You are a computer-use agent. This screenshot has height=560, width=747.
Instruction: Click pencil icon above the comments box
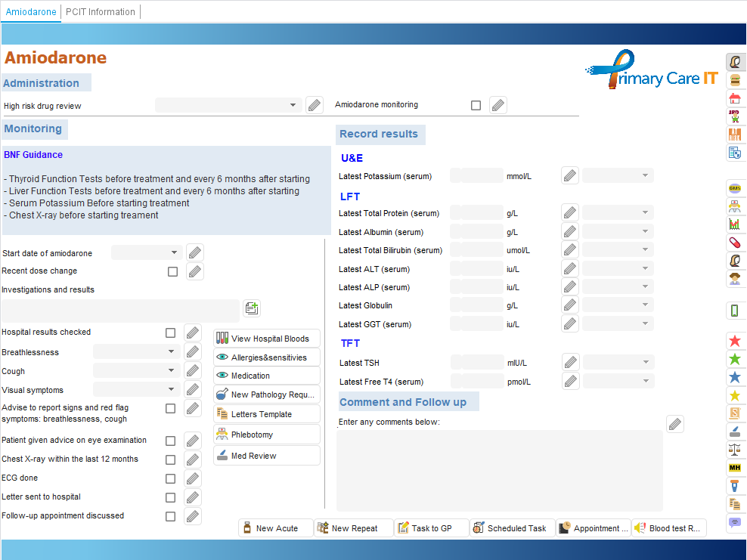click(x=675, y=424)
